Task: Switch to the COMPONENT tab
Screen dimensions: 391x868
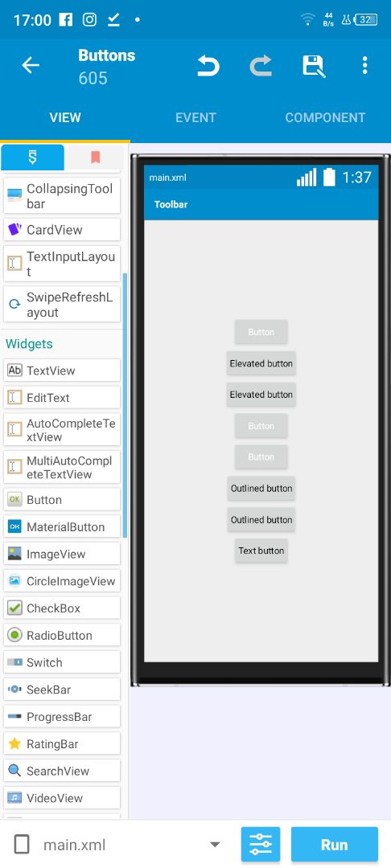Action: (x=325, y=117)
